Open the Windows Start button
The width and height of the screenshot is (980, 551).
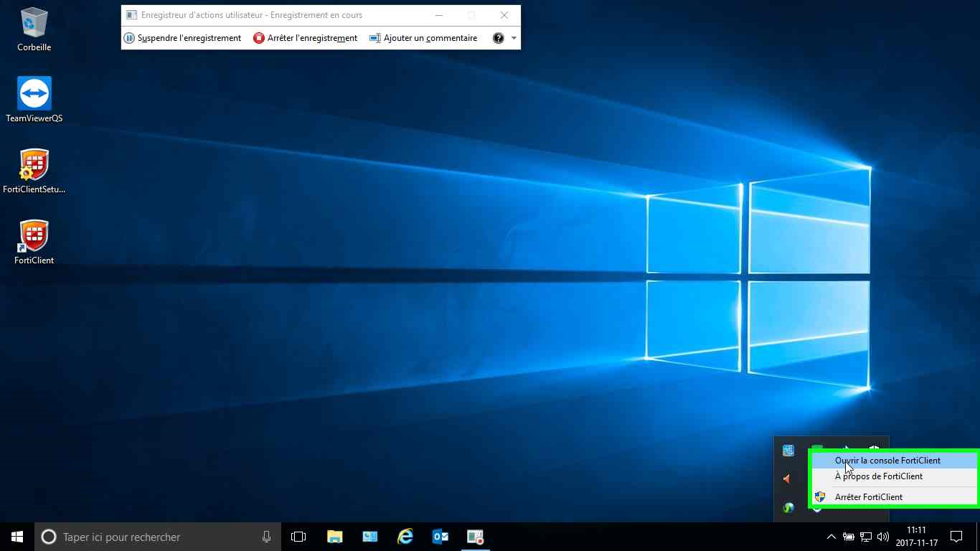tap(17, 537)
